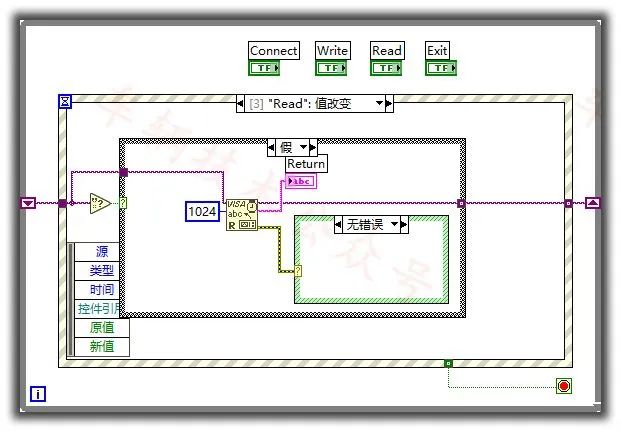Go to next case after 假
620x431 pixels.
(x=313, y=147)
